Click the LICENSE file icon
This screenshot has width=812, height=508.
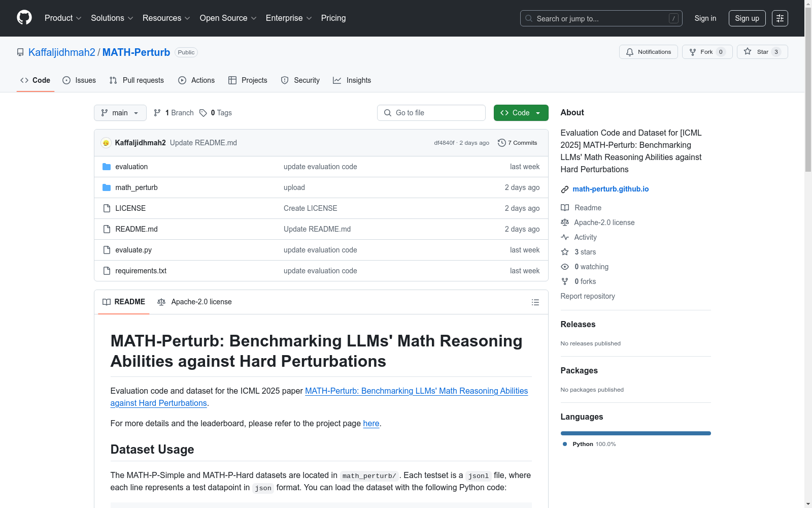pyautogui.click(x=107, y=208)
